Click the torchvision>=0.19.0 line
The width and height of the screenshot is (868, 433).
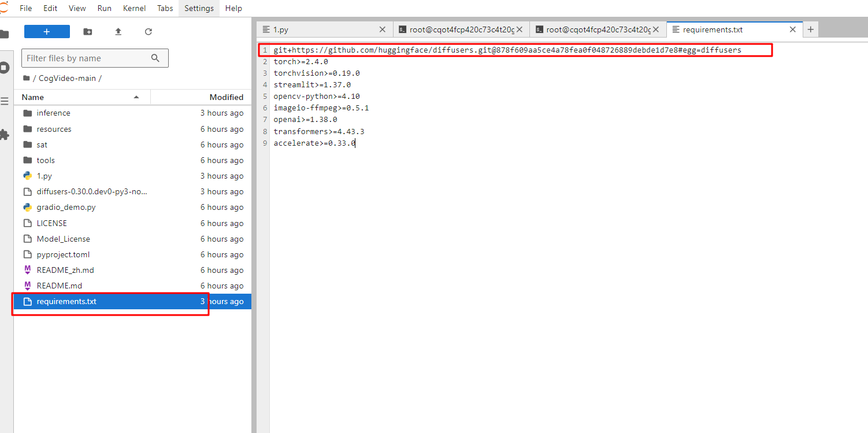(x=317, y=73)
